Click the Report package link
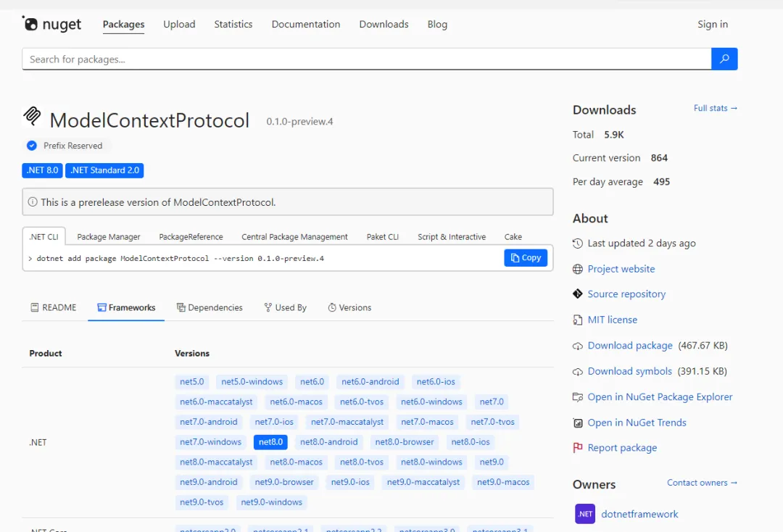This screenshot has height=532, width=783. [622, 448]
